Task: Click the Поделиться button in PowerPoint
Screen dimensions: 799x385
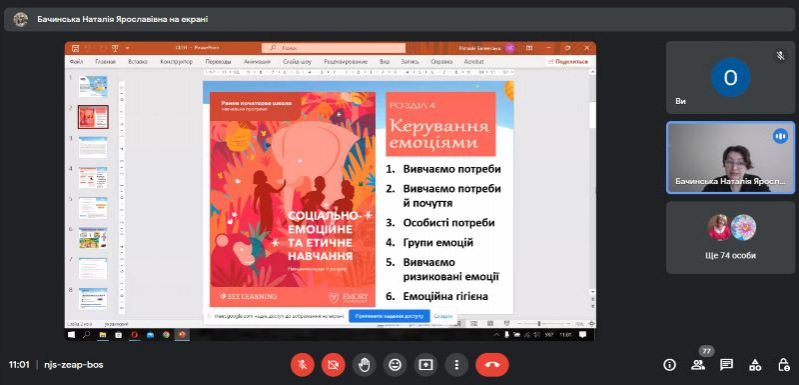Action: (568, 62)
